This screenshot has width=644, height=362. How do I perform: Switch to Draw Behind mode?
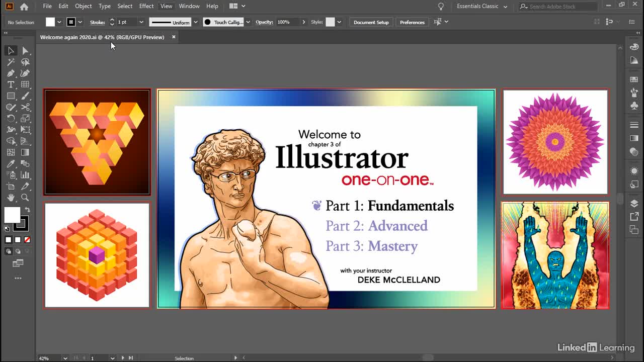pyautogui.click(x=18, y=251)
